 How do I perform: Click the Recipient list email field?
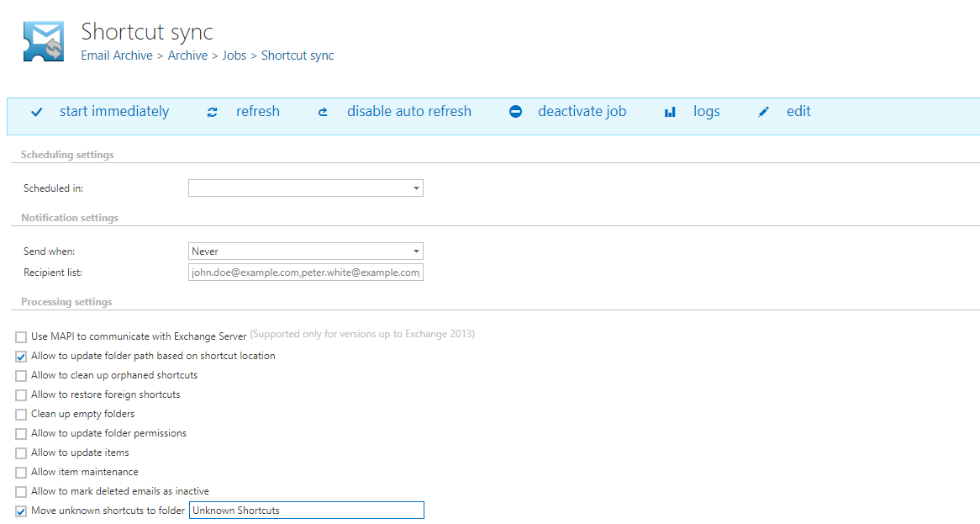[306, 273]
